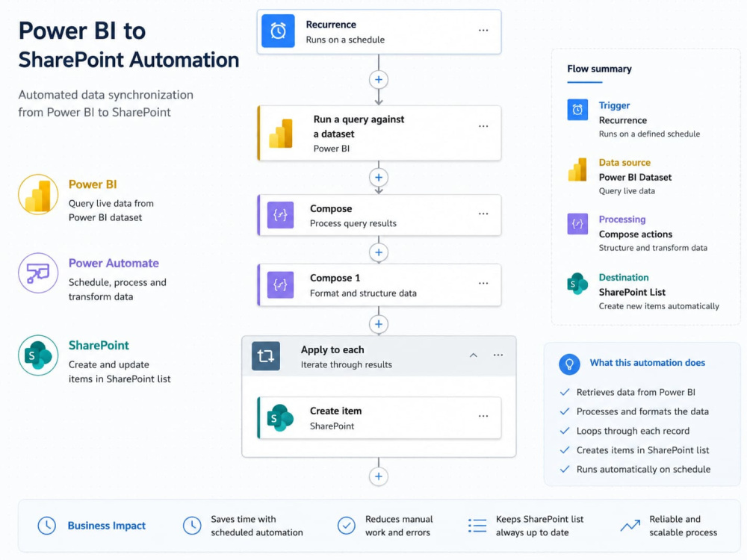Click the Data source label
This screenshot has width=747, height=560.
(624, 163)
